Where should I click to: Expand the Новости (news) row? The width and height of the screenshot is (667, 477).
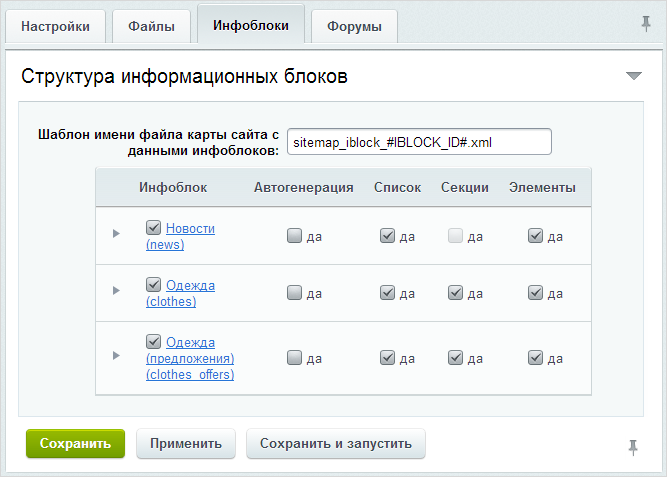coord(116,233)
